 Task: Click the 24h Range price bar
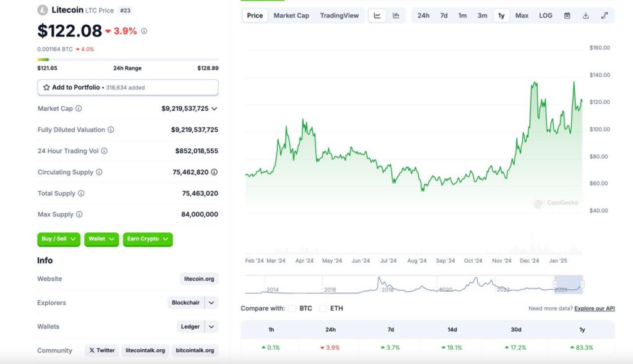click(x=128, y=60)
